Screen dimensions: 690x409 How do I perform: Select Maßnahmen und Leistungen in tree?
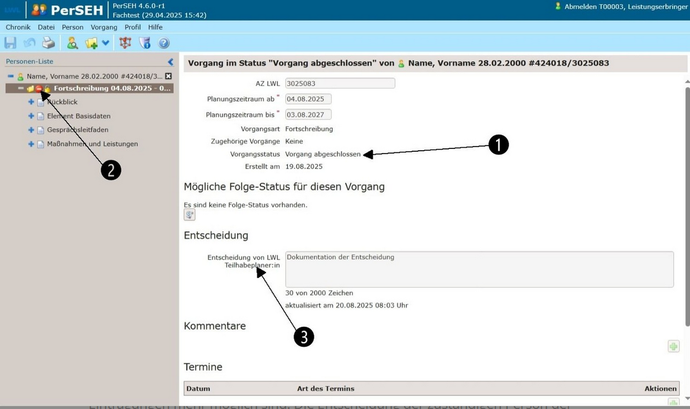(93, 144)
